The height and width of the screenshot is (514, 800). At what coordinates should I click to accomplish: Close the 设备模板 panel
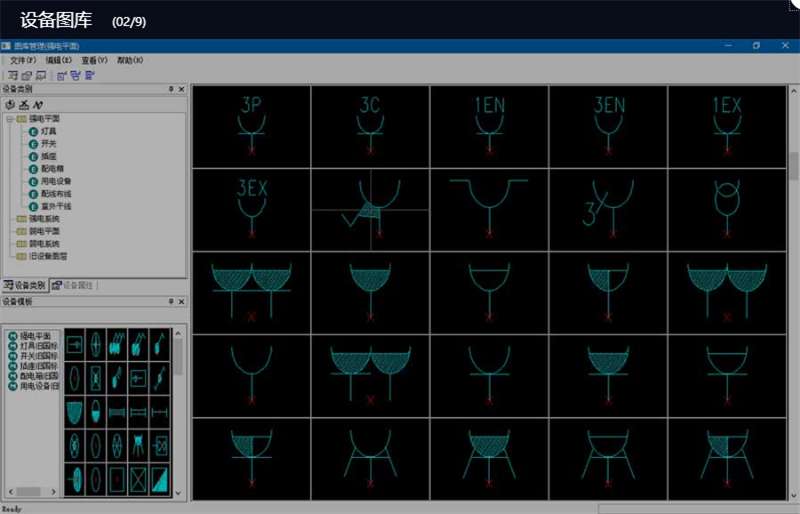[x=181, y=301]
